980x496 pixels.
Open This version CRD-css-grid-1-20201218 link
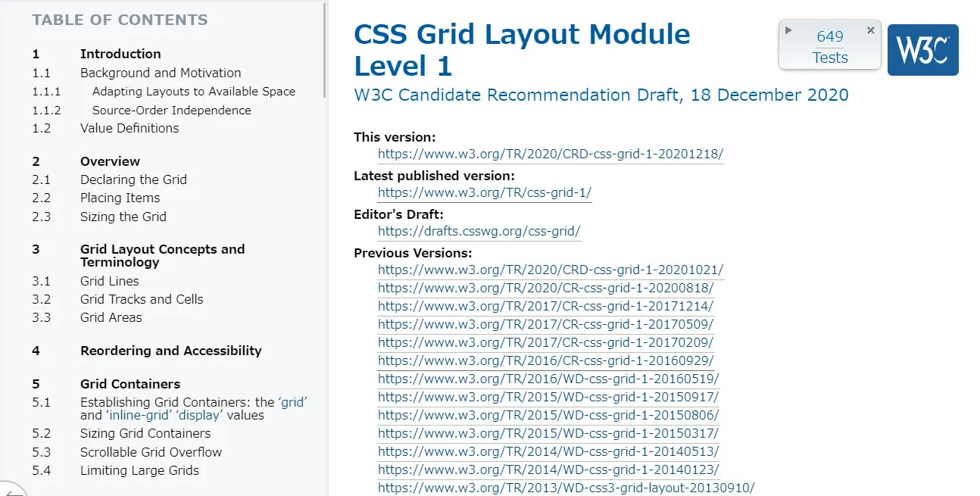tap(551, 154)
